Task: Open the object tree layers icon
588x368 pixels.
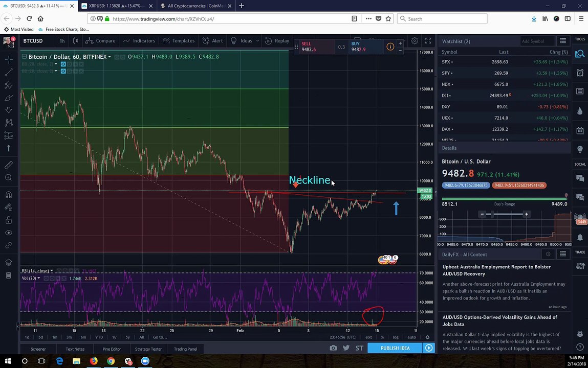Action: (8, 262)
